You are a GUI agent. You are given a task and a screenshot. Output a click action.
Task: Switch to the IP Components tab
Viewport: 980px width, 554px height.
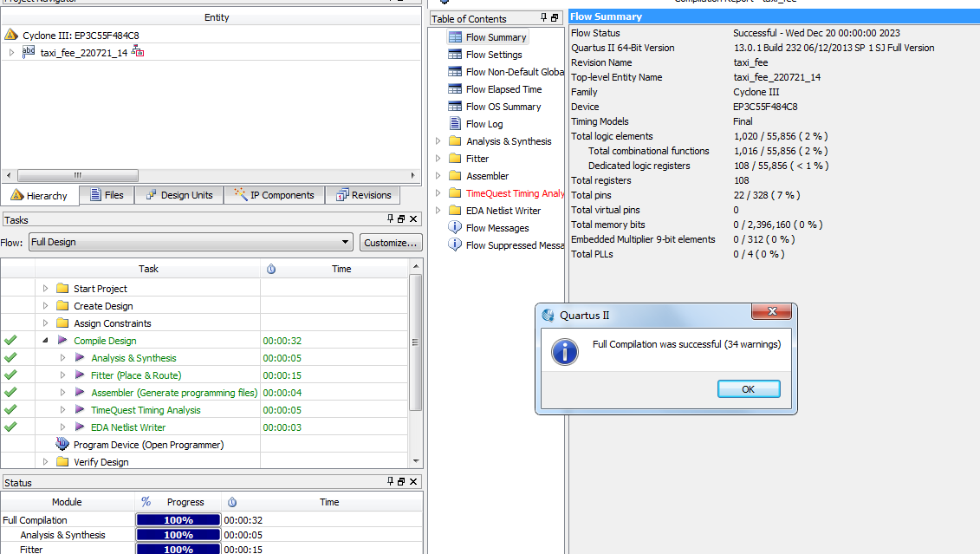point(275,195)
